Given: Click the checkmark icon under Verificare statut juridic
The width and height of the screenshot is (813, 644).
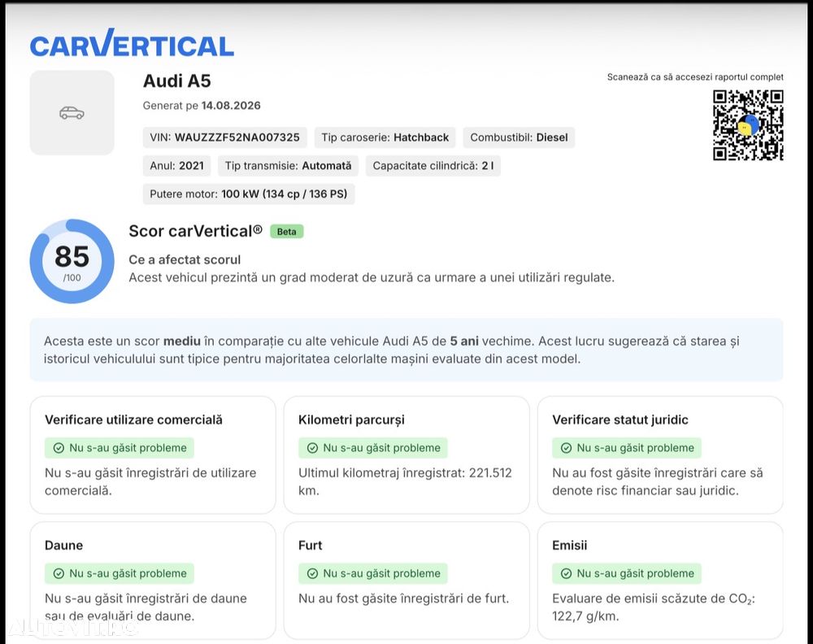Looking at the screenshot, I should tap(567, 448).
